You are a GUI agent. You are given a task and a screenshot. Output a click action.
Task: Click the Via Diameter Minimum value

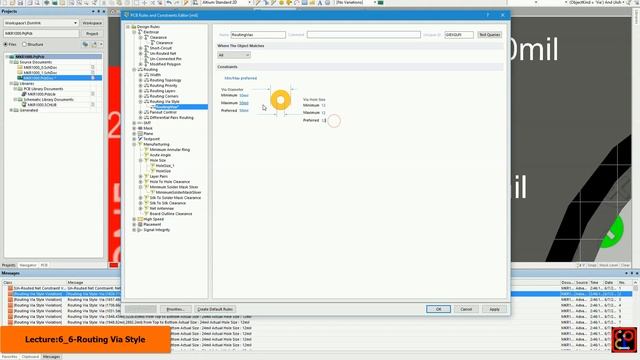pyautogui.click(x=244, y=95)
